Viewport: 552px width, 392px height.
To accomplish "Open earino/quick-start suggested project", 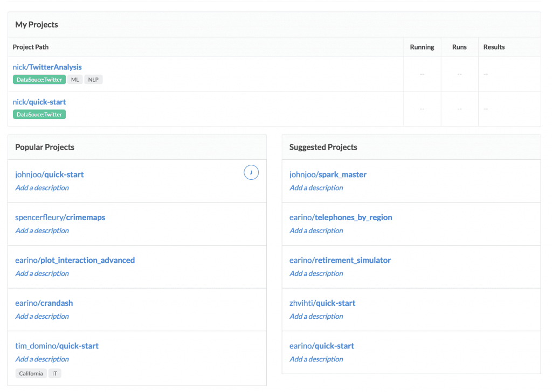I will pos(322,346).
